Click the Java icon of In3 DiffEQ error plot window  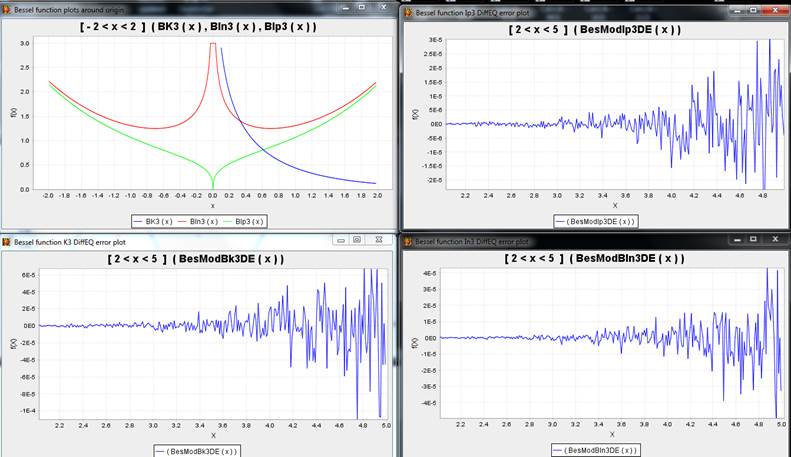pos(408,242)
